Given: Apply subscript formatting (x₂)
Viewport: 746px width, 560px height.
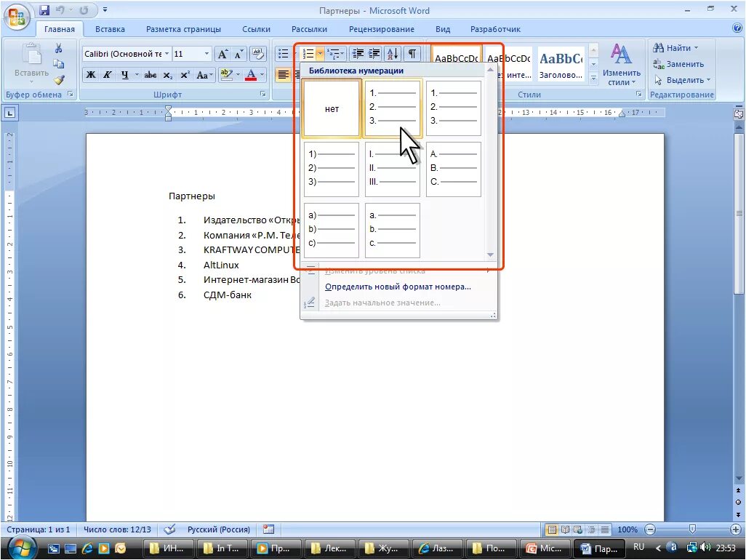Looking at the screenshot, I should pyautogui.click(x=167, y=75).
